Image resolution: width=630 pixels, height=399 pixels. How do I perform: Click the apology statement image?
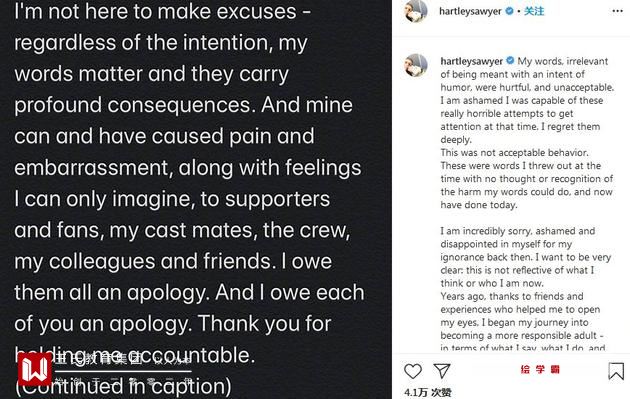[x=196, y=199]
